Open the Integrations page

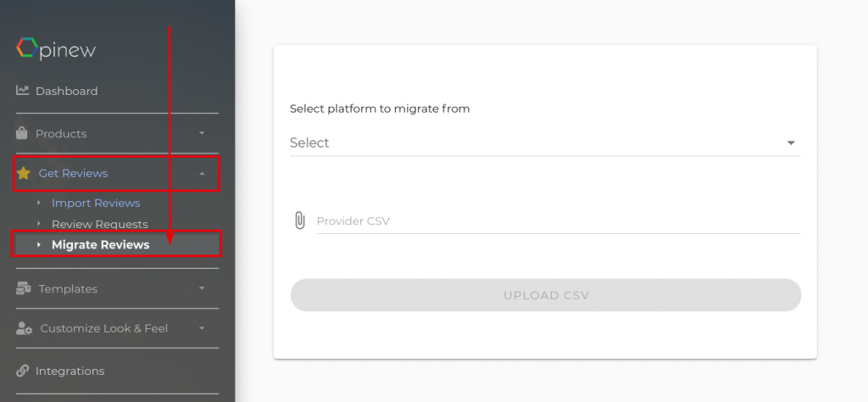coord(70,371)
